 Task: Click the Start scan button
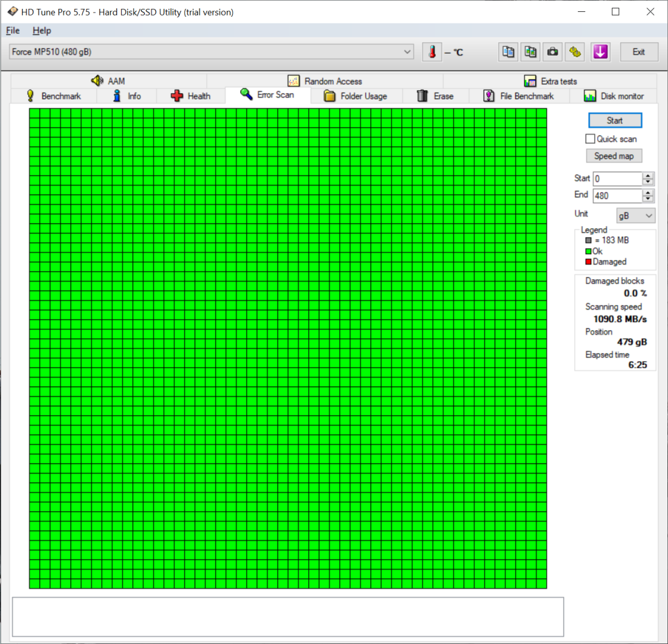[x=615, y=120]
